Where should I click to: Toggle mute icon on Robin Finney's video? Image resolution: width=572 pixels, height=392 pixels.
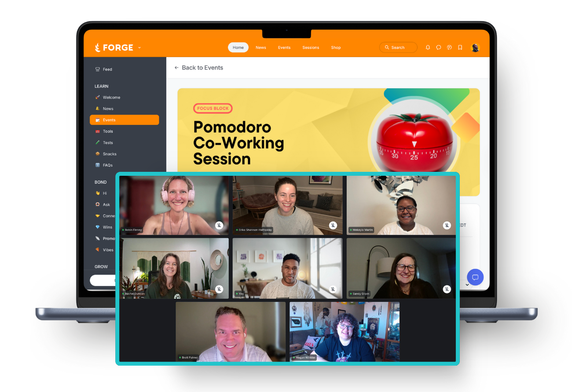click(219, 225)
